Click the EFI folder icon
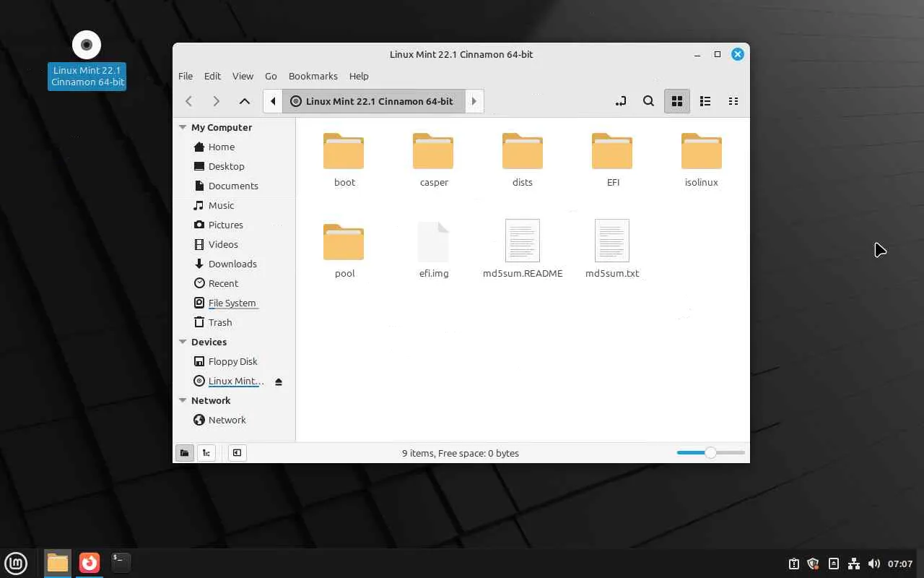 coord(612,151)
